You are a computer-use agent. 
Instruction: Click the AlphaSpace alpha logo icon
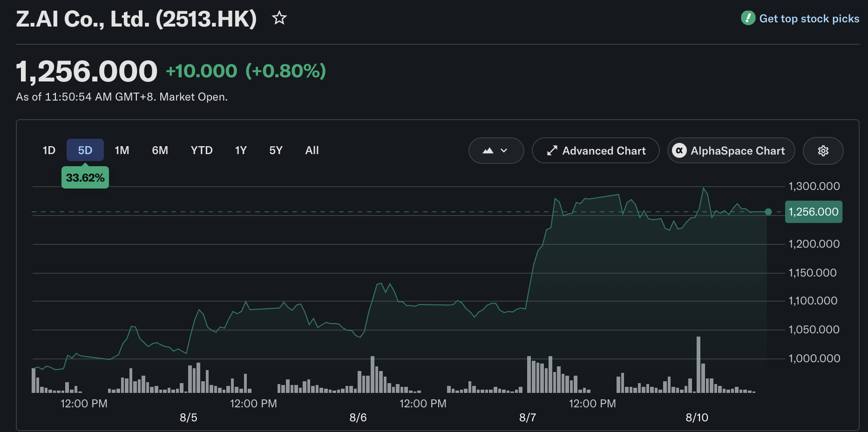click(x=679, y=150)
